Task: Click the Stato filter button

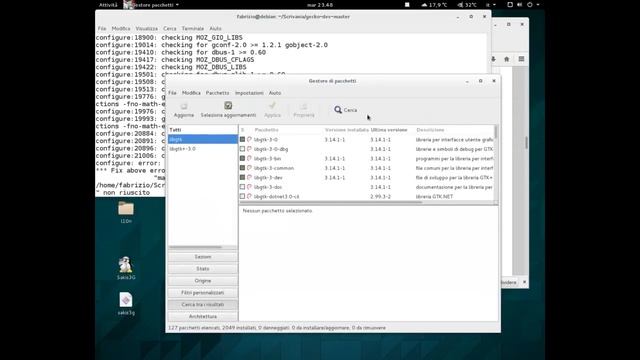Action: (x=203, y=269)
